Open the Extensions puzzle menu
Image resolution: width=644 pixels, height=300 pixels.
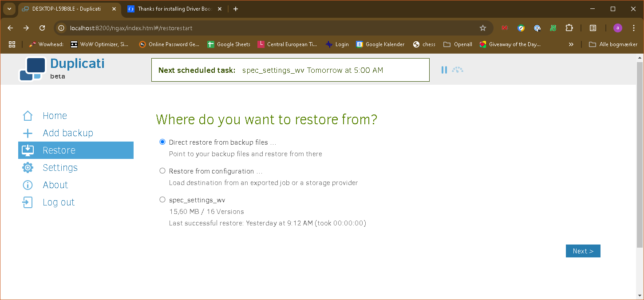(569, 28)
